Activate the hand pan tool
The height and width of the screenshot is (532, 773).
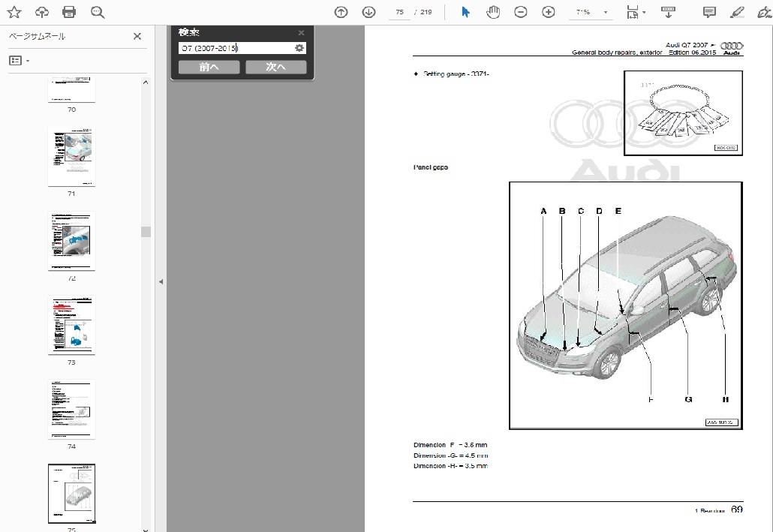tap(493, 12)
